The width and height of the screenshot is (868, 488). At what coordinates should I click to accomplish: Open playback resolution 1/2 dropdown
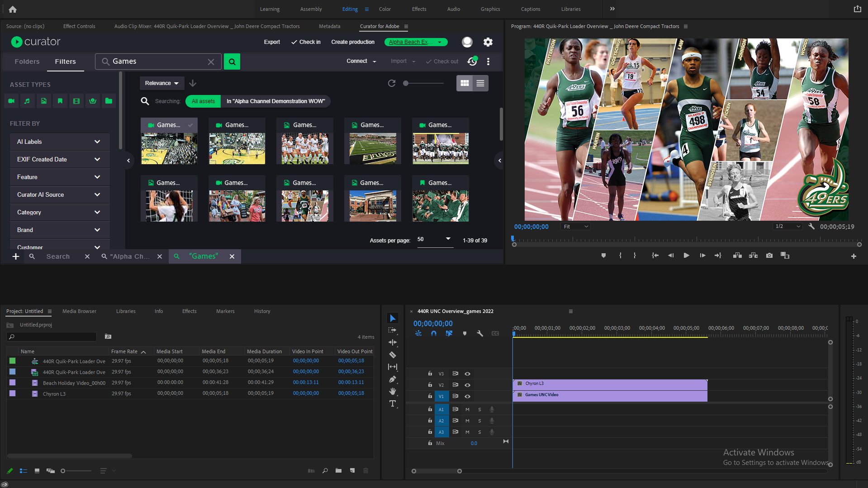point(787,227)
